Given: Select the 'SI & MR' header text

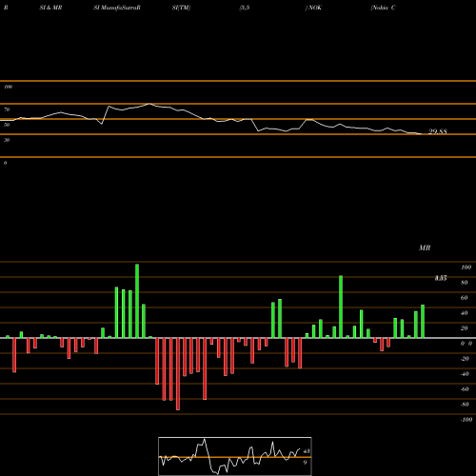Looking at the screenshot, I should click(50, 8).
